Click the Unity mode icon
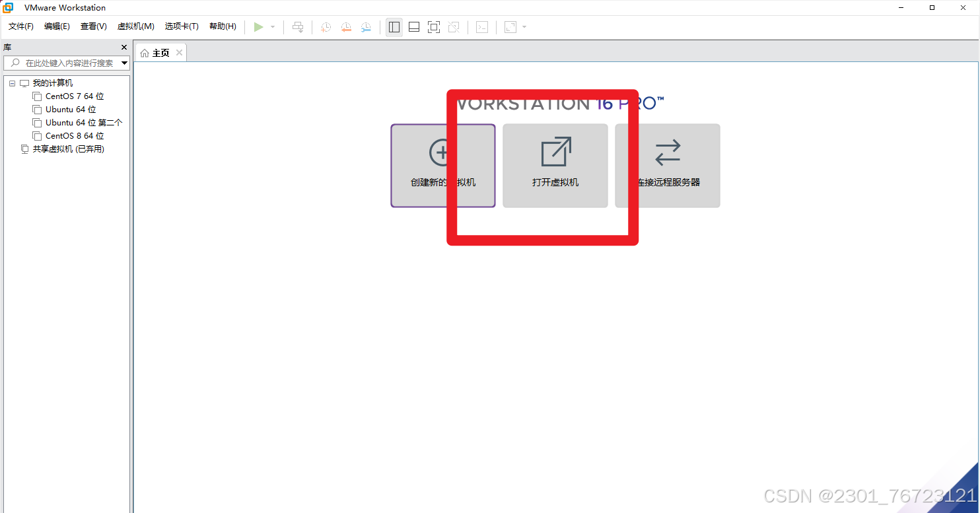980x513 pixels. (x=454, y=27)
